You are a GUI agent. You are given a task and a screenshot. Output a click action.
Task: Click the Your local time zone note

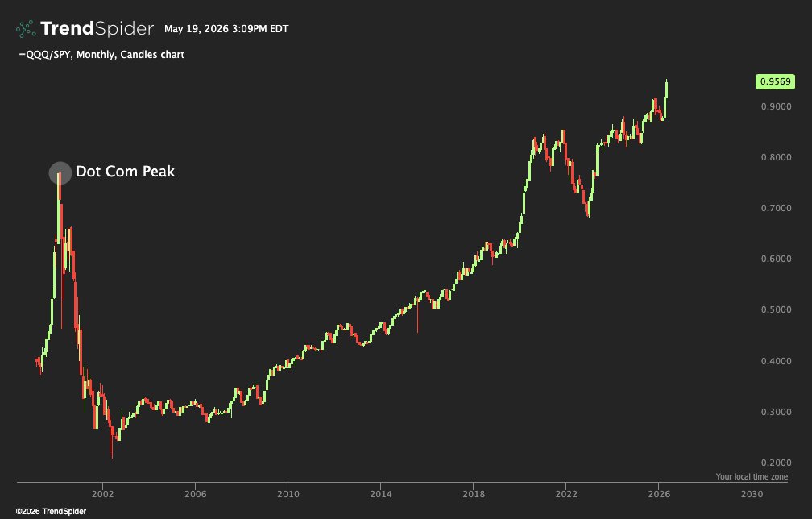[752, 476]
